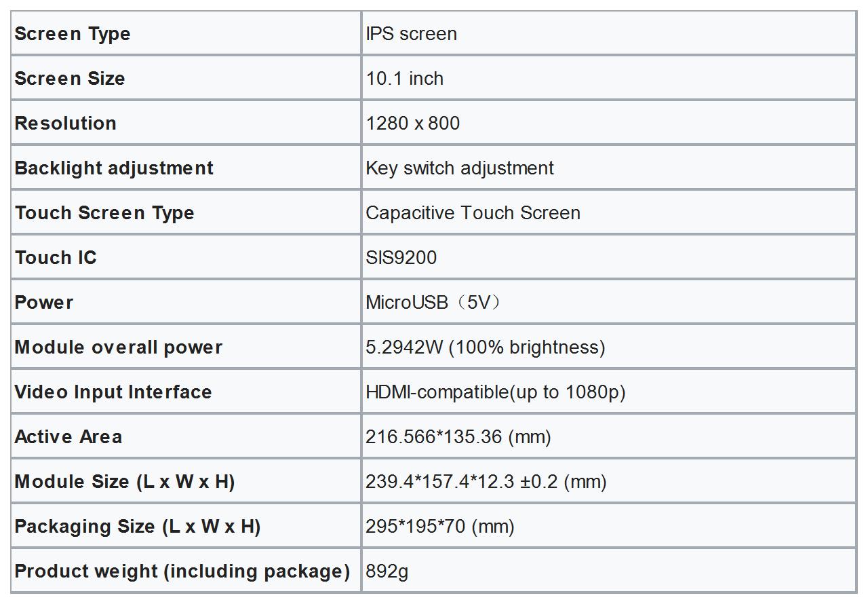
Task: Click the Product weight label
Action: [182, 571]
